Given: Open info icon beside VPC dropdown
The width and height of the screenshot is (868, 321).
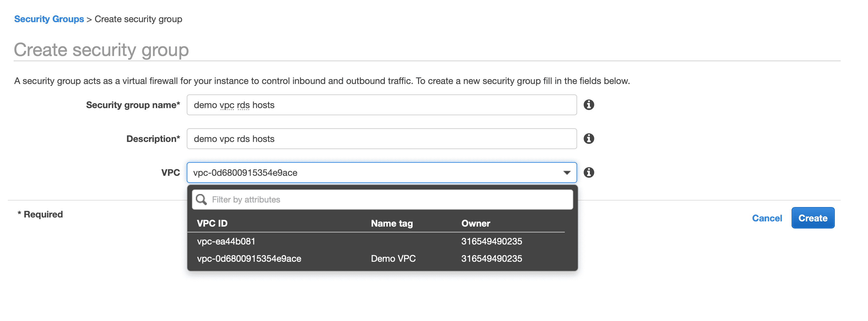Looking at the screenshot, I should 588,172.
